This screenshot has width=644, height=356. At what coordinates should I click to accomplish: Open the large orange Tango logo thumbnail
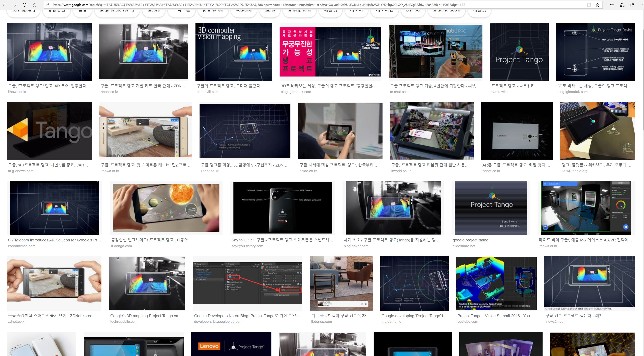pos(49,131)
